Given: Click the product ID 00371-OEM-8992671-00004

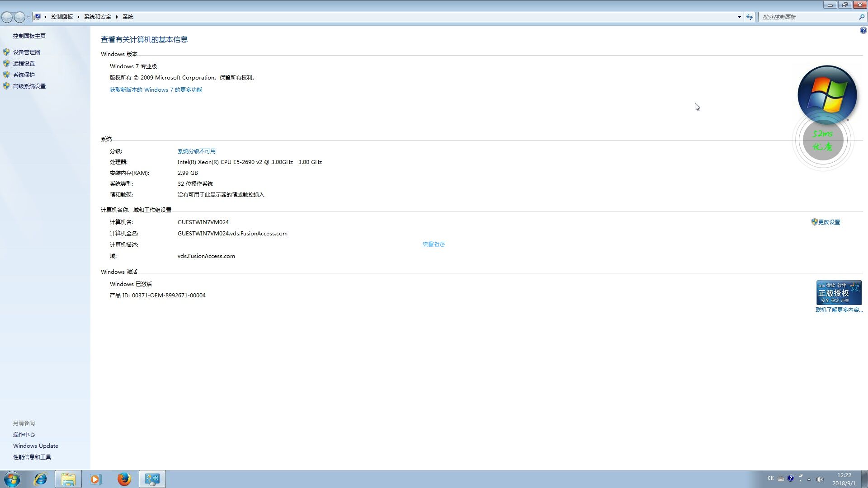Looking at the screenshot, I should tap(169, 295).
